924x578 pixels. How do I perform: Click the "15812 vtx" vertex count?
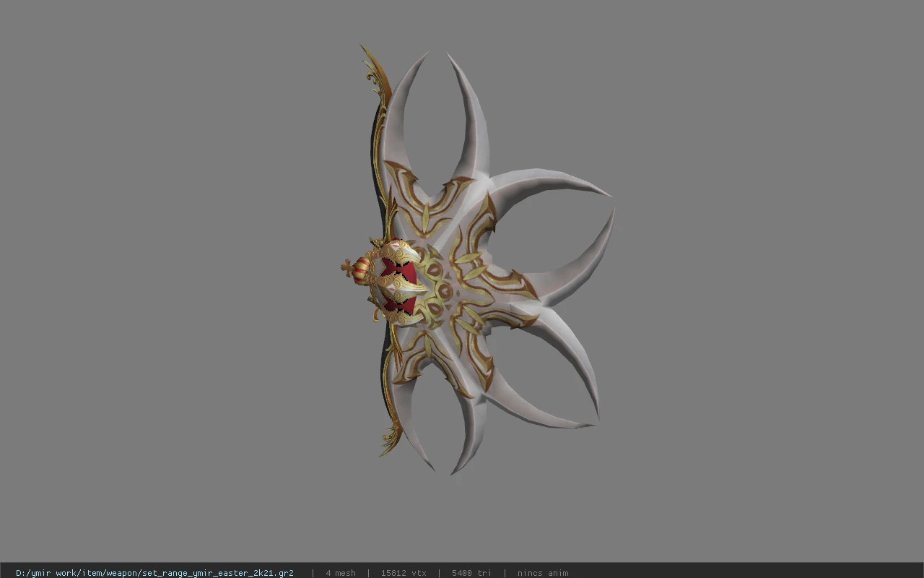coord(404,573)
